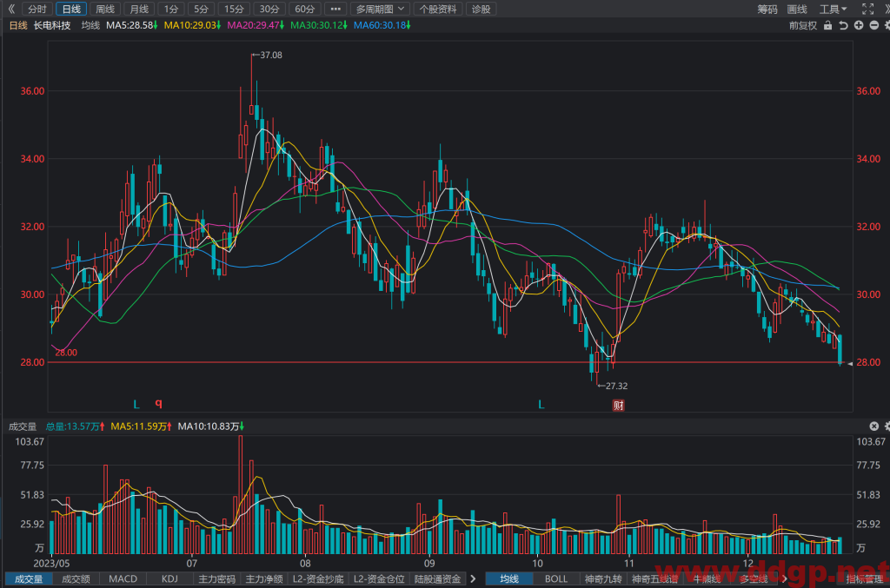Select L2-资金抄底 indicator tab

point(318,579)
